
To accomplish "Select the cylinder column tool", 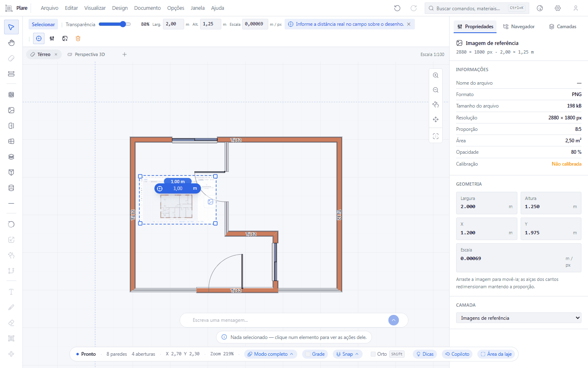I will tap(11, 188).
